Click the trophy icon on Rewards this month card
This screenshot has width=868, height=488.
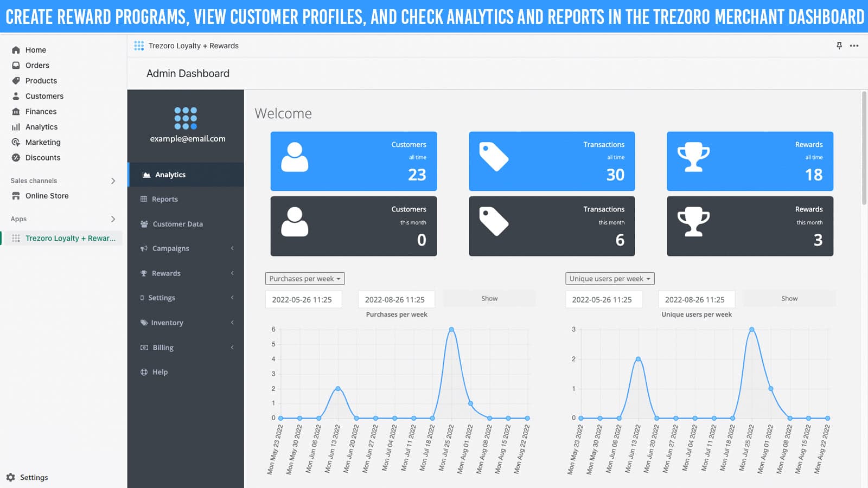(693, 222)
